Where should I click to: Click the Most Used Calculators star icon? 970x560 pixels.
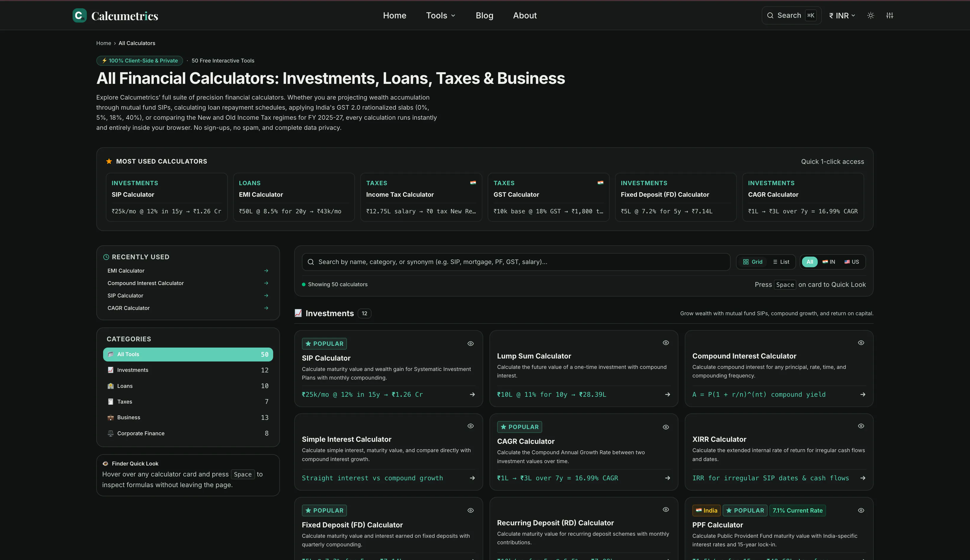pos(109,161)
